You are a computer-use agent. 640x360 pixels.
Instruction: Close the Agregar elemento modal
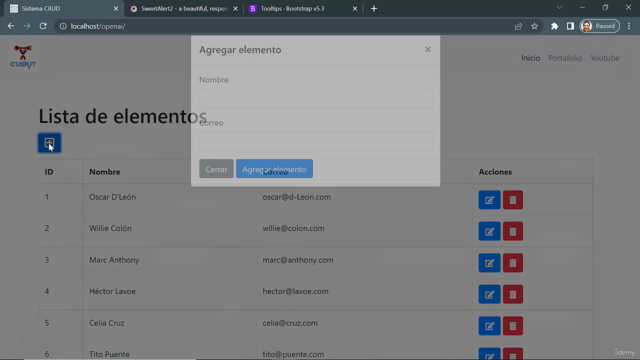tap(428, 49)
